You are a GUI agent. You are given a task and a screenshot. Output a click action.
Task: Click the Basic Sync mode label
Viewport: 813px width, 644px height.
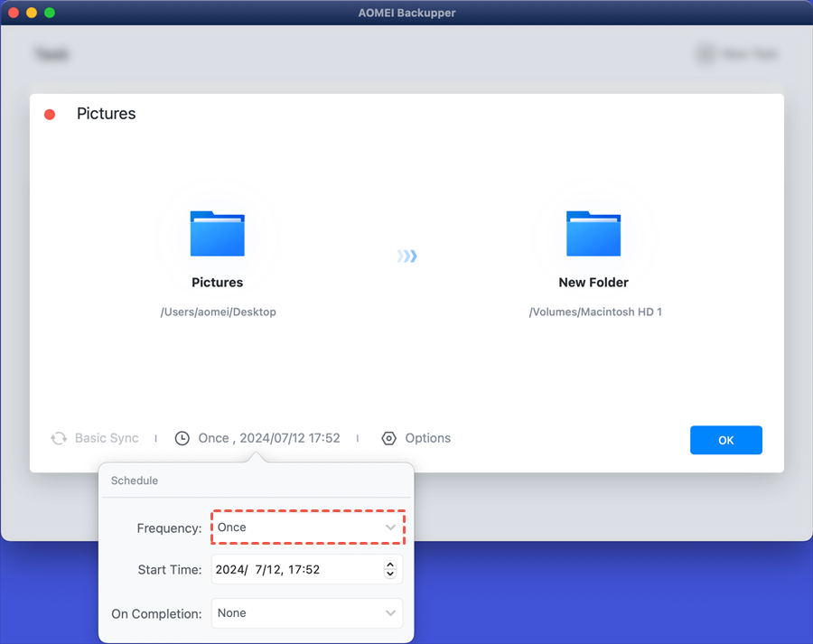click(107, 438)
